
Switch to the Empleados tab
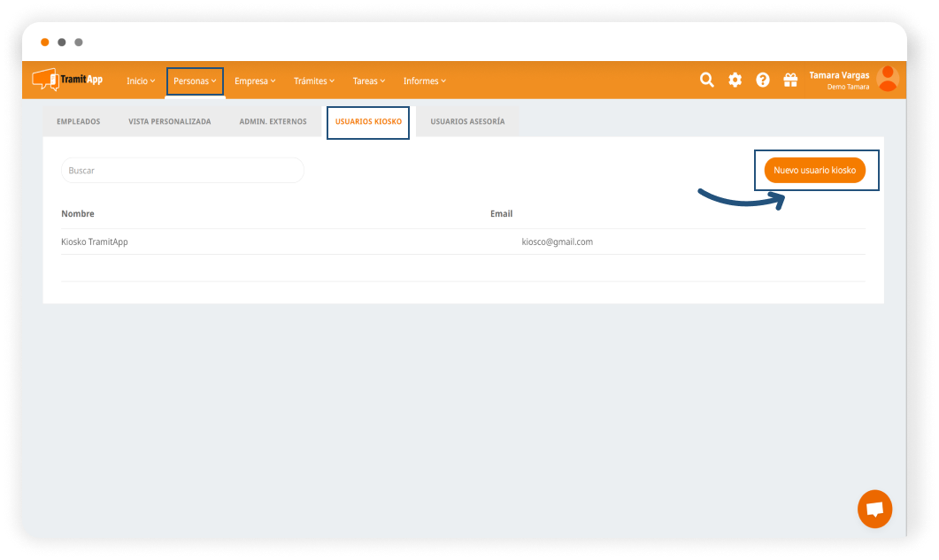(78, 121)
